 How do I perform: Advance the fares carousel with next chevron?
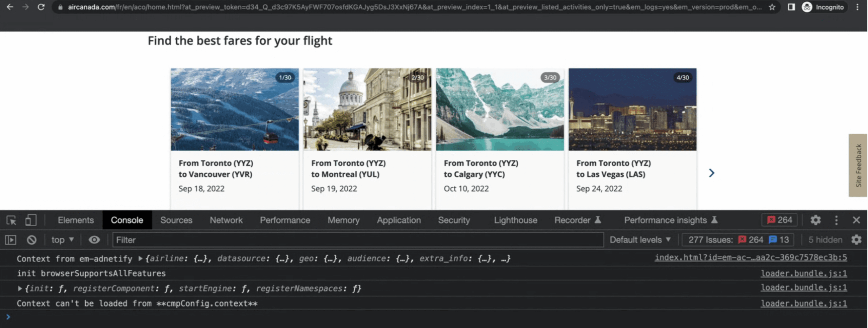point(711,173)
